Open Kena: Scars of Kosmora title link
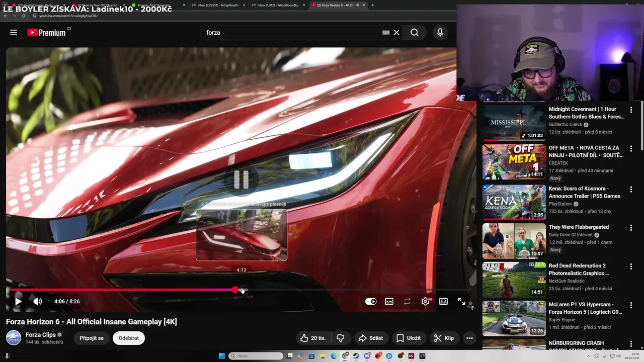Image resolution: width=644 pixels, height=362 pixels. point(585,192)
